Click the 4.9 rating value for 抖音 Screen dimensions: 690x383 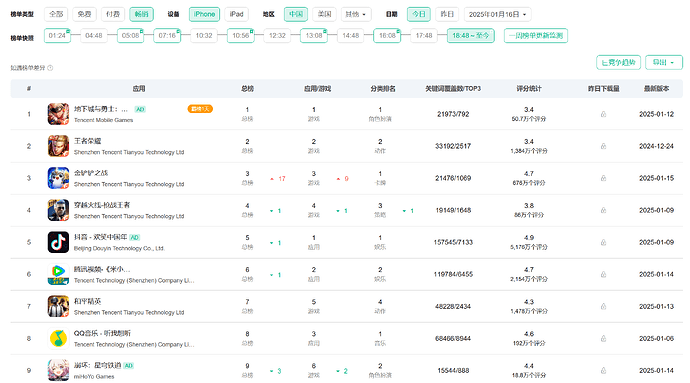(x=529, y=238)
